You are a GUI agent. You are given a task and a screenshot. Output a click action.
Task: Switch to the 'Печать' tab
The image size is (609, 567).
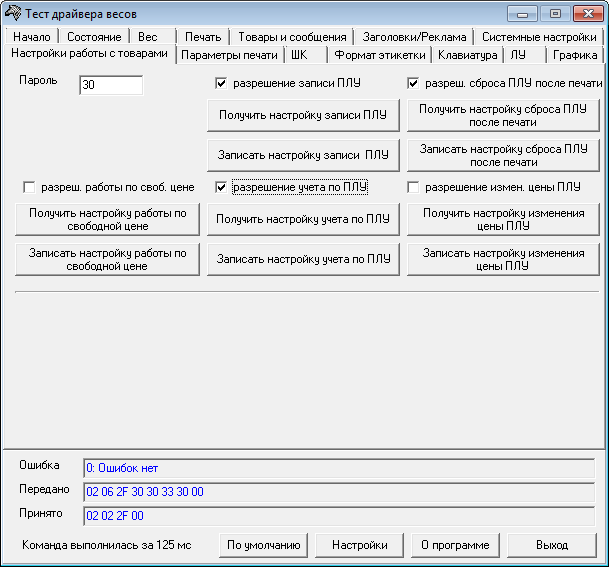203,37
